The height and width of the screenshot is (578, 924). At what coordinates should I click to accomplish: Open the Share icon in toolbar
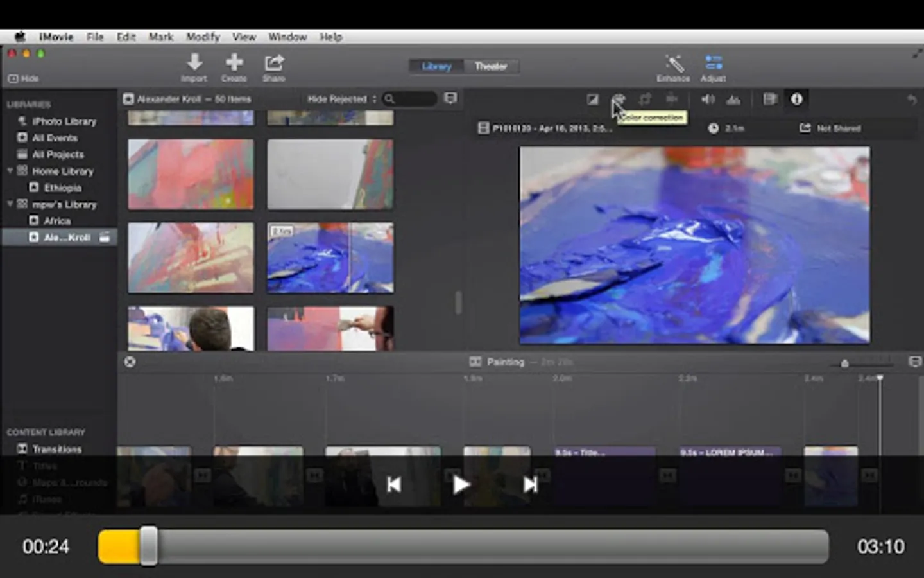pyautogui.click(x=274, y=63)
